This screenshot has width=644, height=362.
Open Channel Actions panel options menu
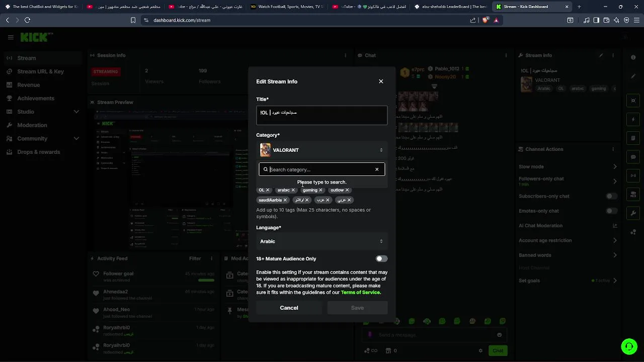[613, 149]
